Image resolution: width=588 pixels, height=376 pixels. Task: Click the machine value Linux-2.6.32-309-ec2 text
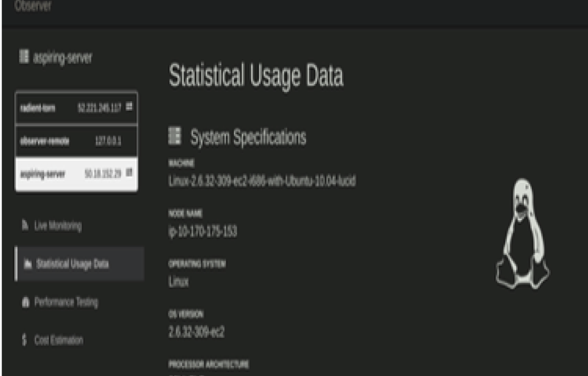point(262,181)
